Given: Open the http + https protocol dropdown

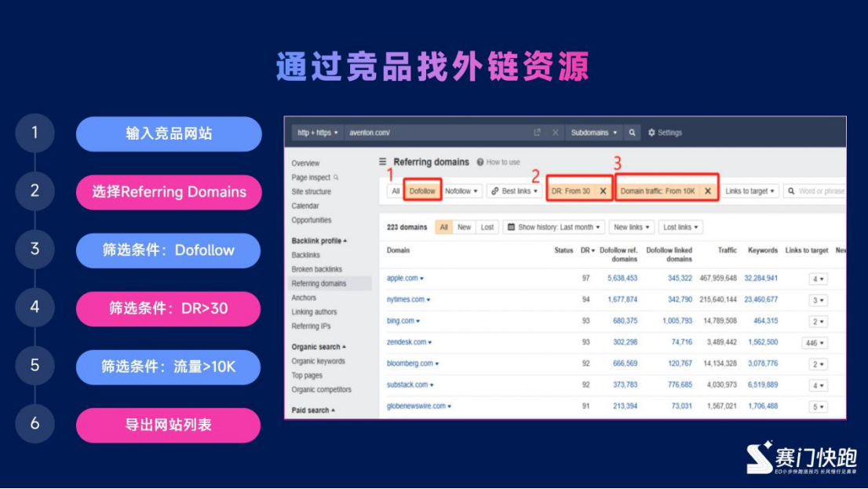Looking at the screenshot, I should pos(318,133).
